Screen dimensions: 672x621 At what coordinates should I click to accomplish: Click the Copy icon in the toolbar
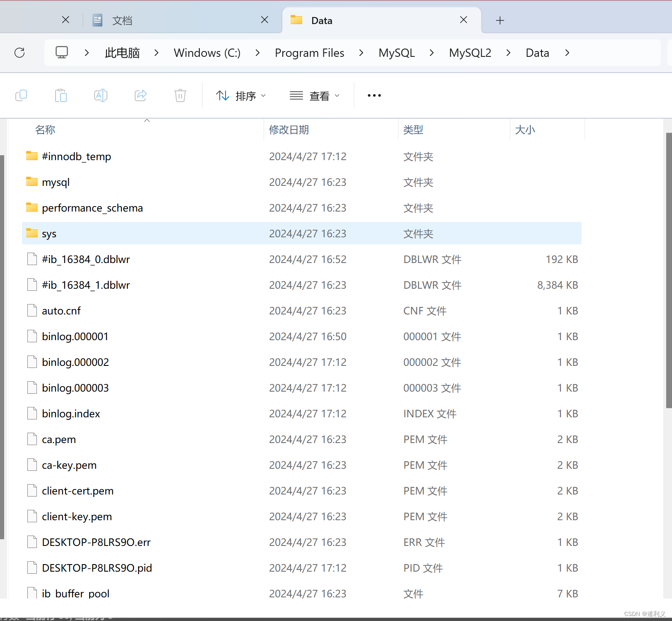21,95
